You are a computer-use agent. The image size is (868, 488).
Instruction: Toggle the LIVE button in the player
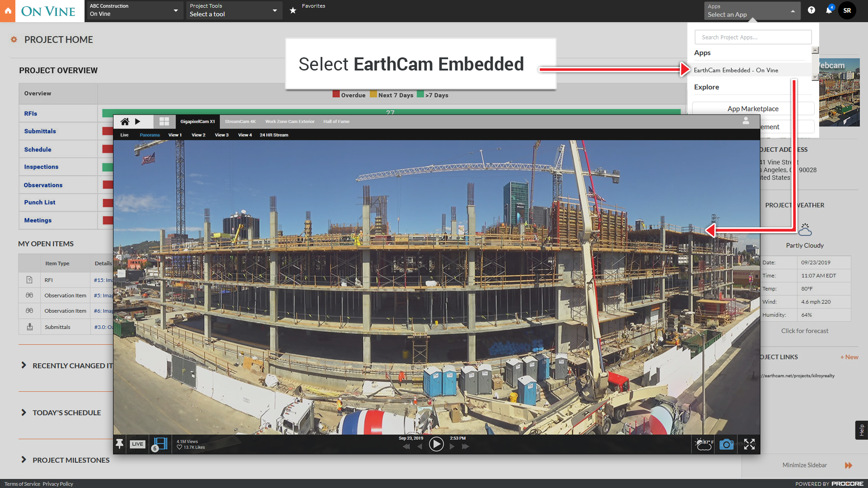(x=137, y=444)
